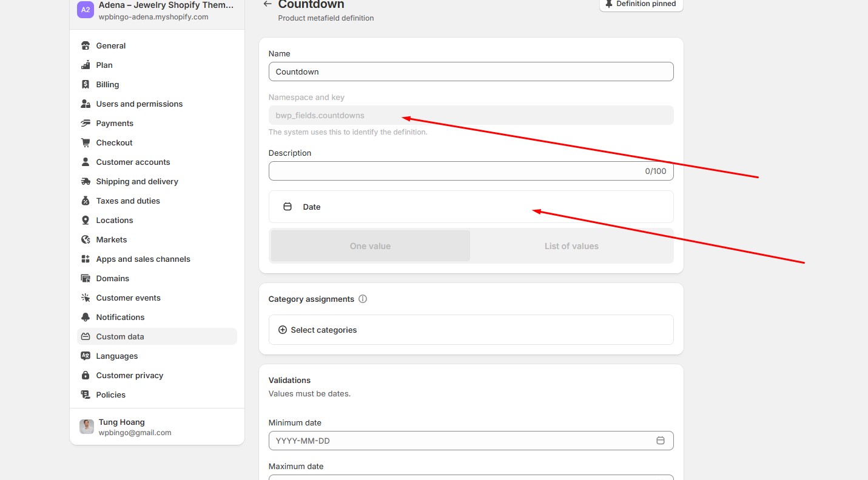Click the info icon next to Category assignments
868x480 pixels.
[363, 299]
